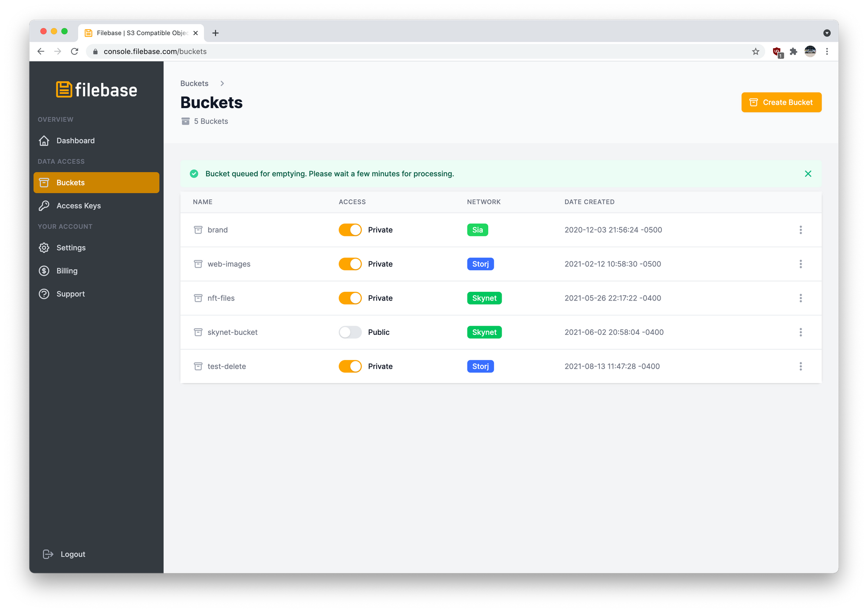The image size is (868, 612).
Task: Open the browser extensions puzzle icon
Action: [793, 51]
